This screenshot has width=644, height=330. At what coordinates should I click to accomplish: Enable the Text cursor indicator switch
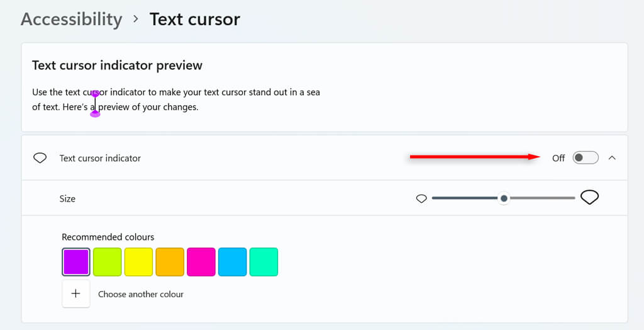click(585, 157)
